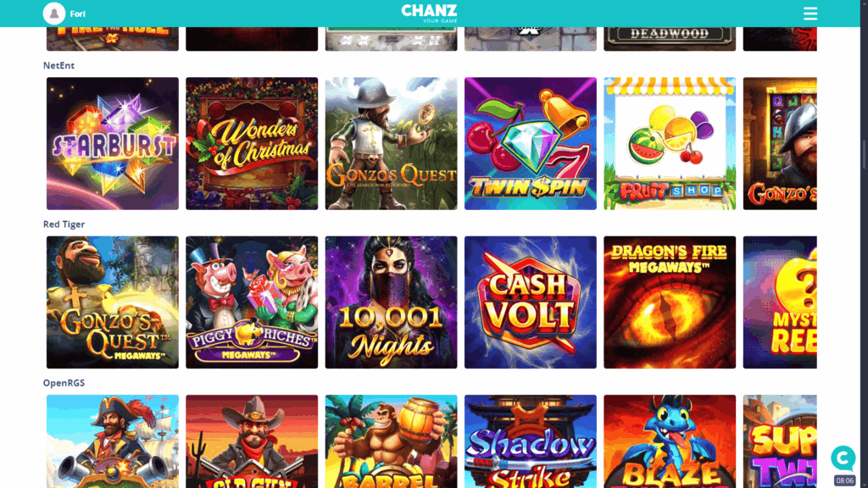Select the 10,001 Nights slot
Image resolution: width=868 pixels, height=488 pixels.
click(392, 302)
